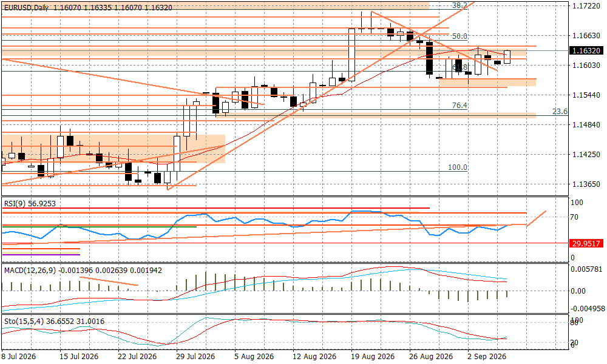607x364 pixels.
Task: Click the 1.13650 price scale value
Action: point(586,184)
